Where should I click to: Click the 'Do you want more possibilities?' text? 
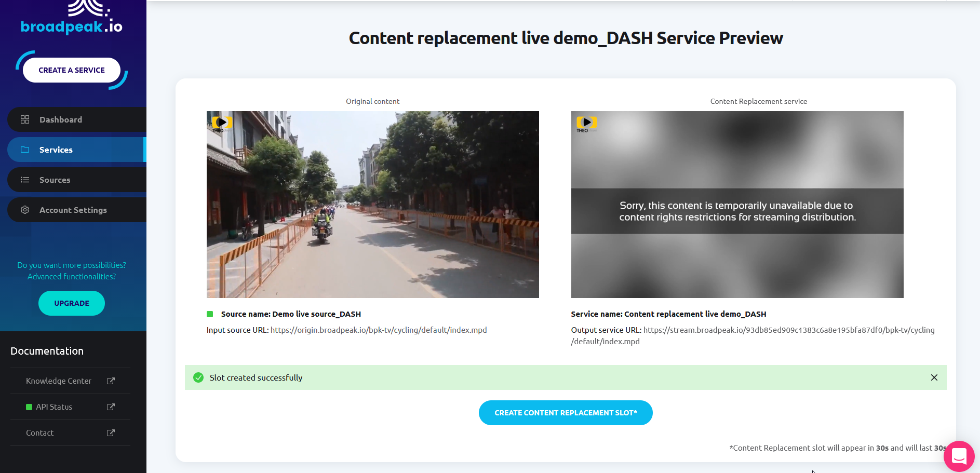pos(72,265)
